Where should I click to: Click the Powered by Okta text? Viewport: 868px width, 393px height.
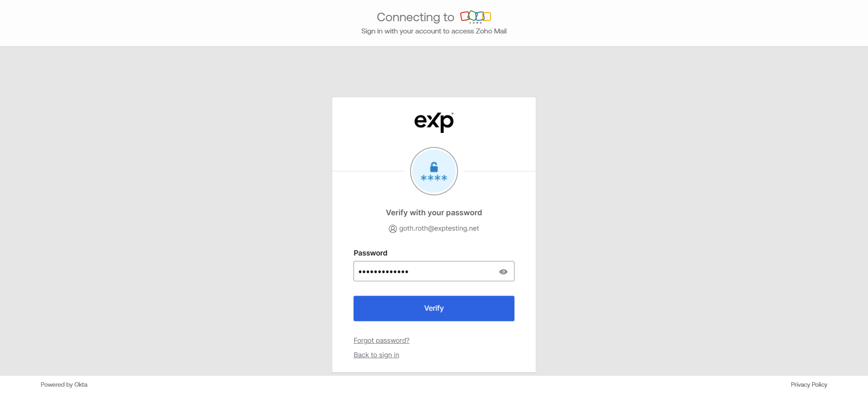pos(64,384)
